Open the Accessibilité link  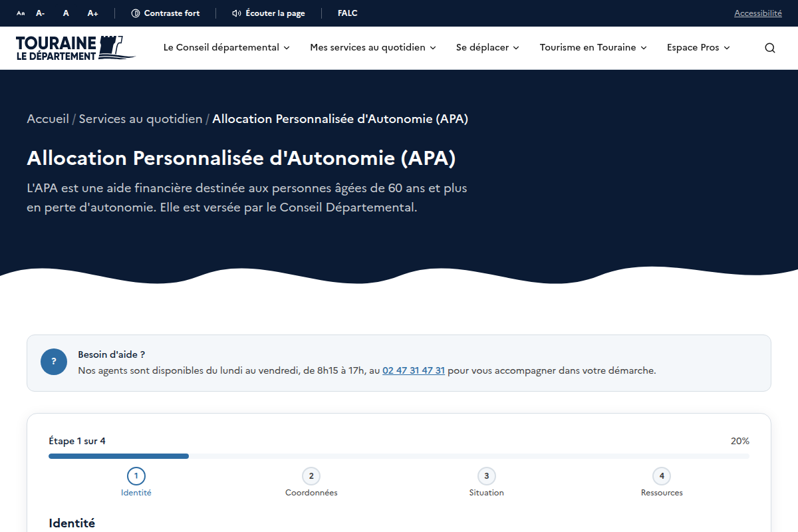coord(758,13)
